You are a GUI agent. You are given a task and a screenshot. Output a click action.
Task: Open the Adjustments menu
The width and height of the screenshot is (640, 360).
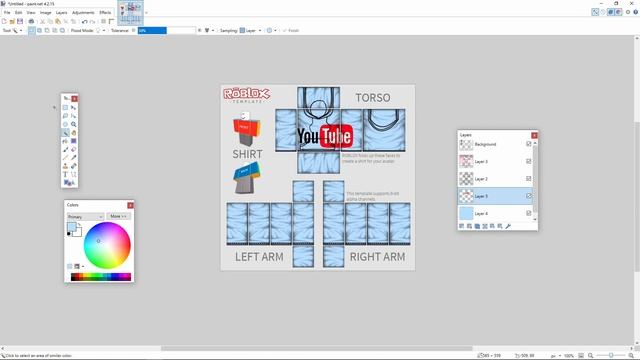[83, 12]
